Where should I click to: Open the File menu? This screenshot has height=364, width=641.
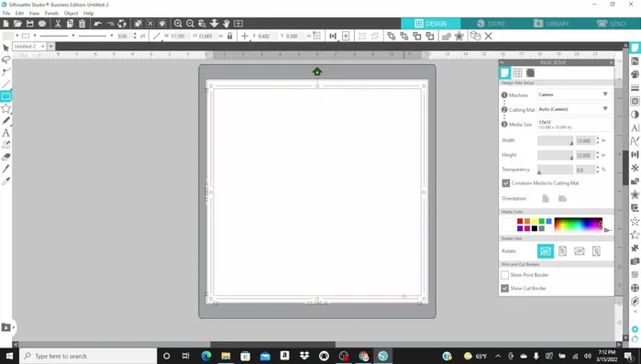pos(6,13)
